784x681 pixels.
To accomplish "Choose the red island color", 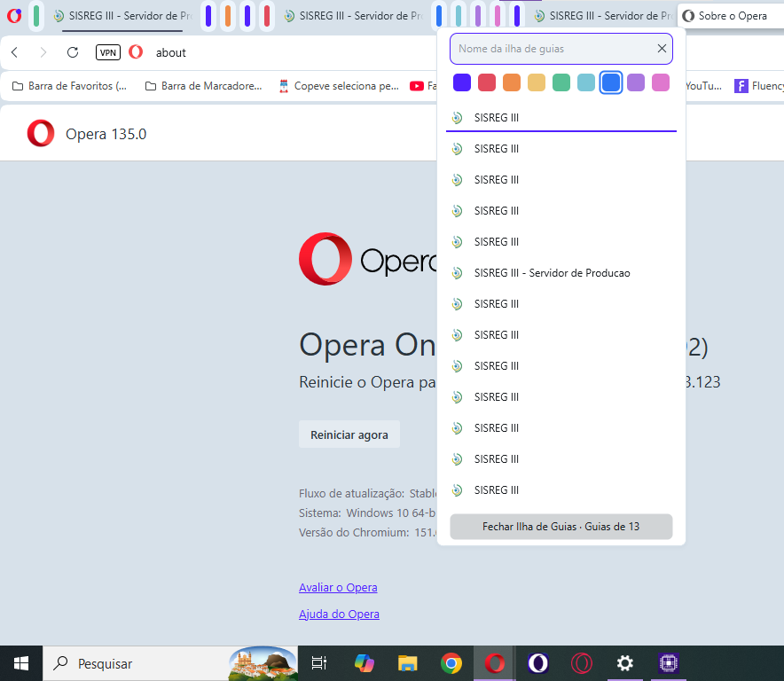I will (487, 82).
